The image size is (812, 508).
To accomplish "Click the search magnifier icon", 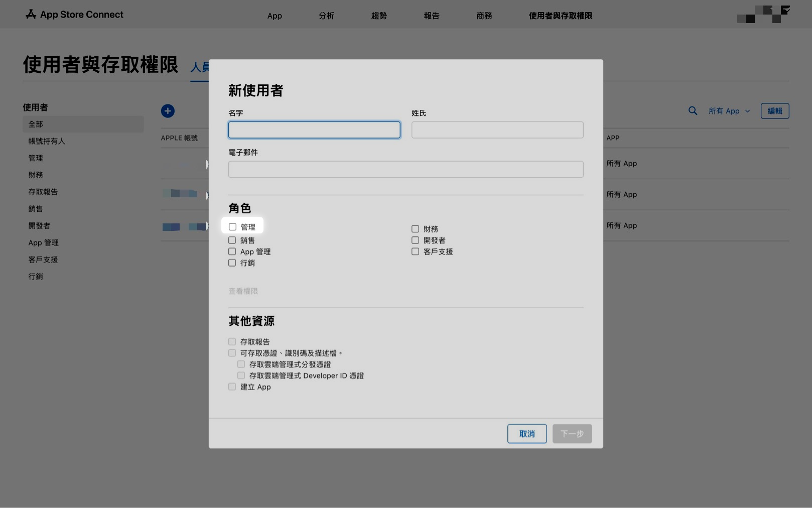I will pos(693,111).
